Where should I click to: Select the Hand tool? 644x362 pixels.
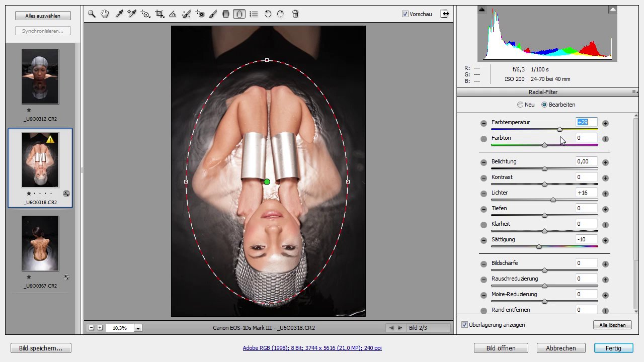click(x=105, y=14)
